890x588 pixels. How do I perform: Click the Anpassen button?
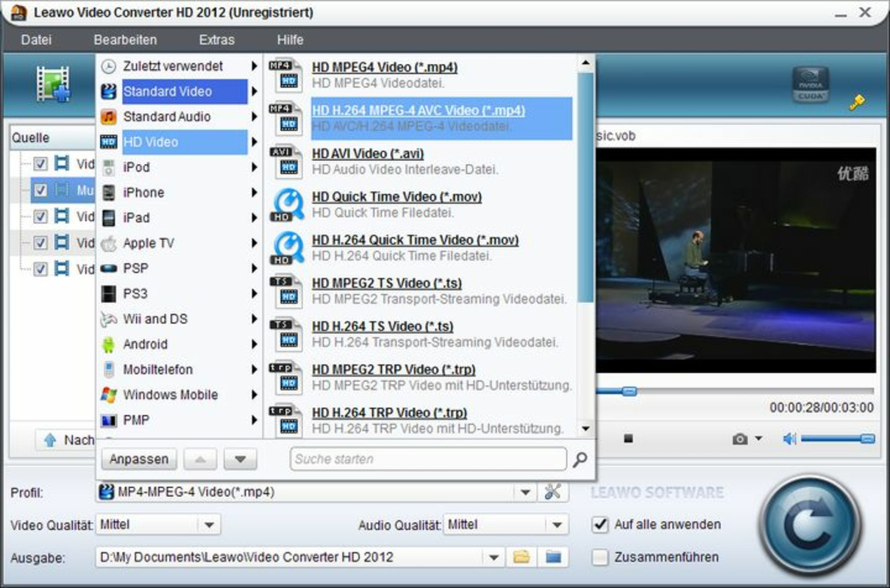click(x=139, y=459)
